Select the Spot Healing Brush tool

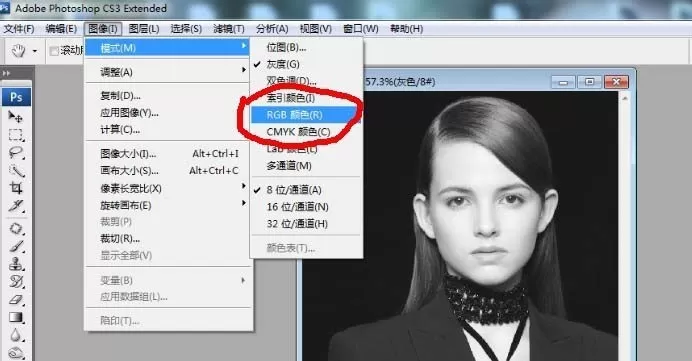pyautogui.click(x=16, y=229)
